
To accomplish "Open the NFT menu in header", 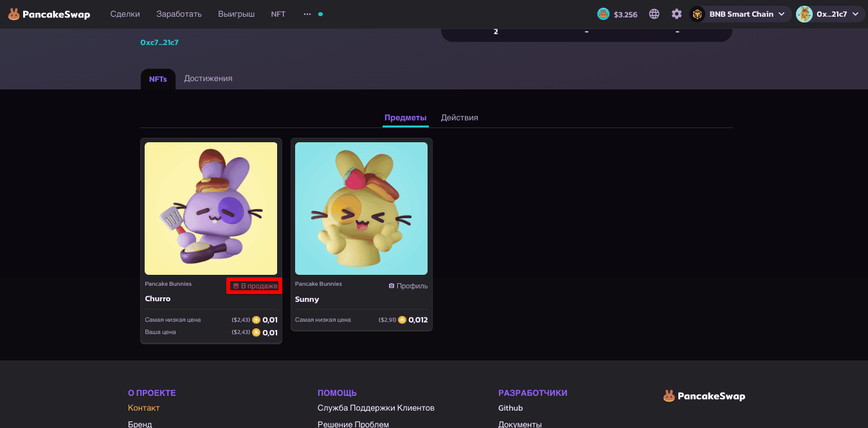I will (x=278, y=14).
